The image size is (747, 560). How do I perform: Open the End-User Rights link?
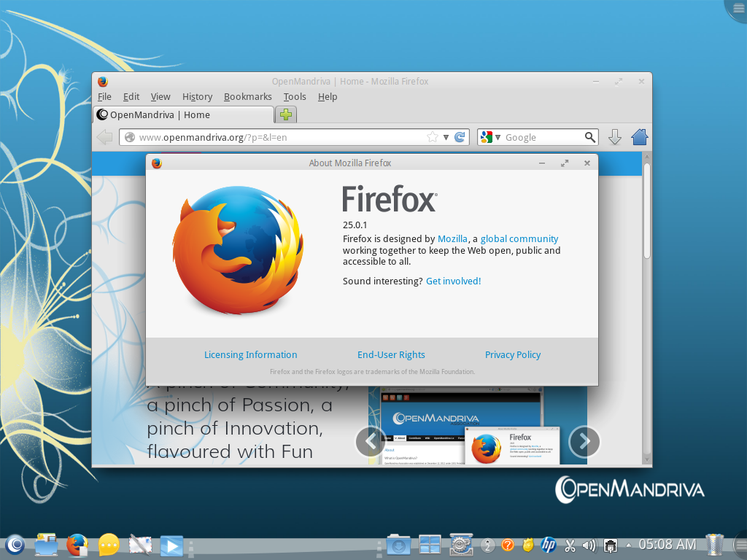pos(391,355)
